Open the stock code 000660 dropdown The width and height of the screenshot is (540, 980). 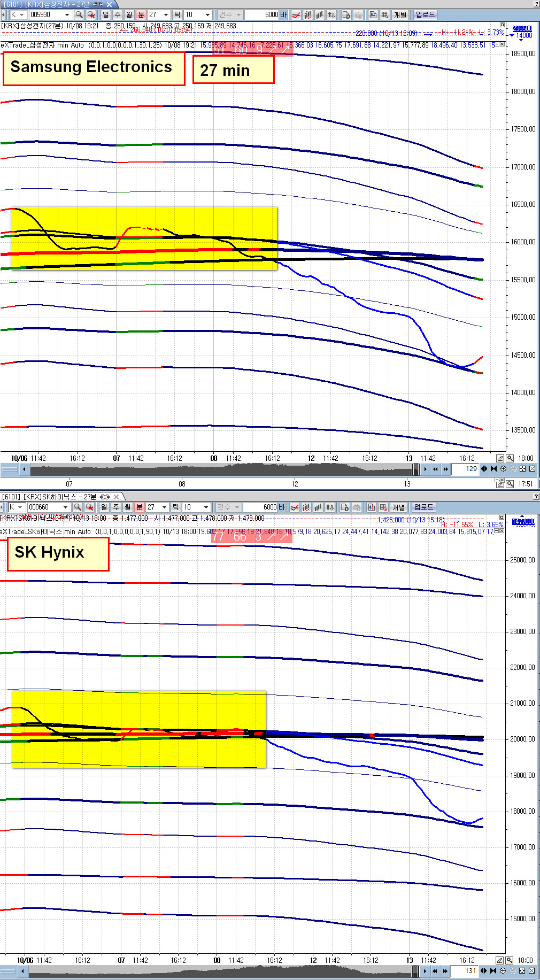(x=49, y=507)
